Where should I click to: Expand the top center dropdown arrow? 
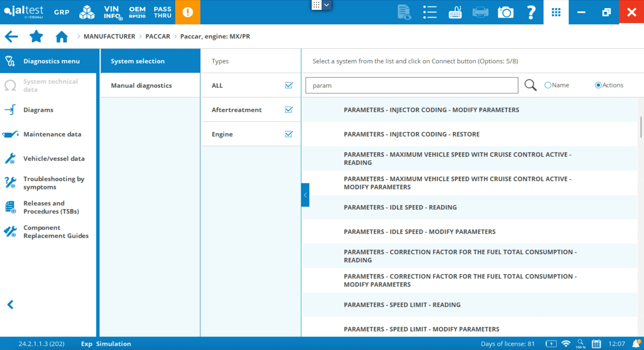(326, 5)
